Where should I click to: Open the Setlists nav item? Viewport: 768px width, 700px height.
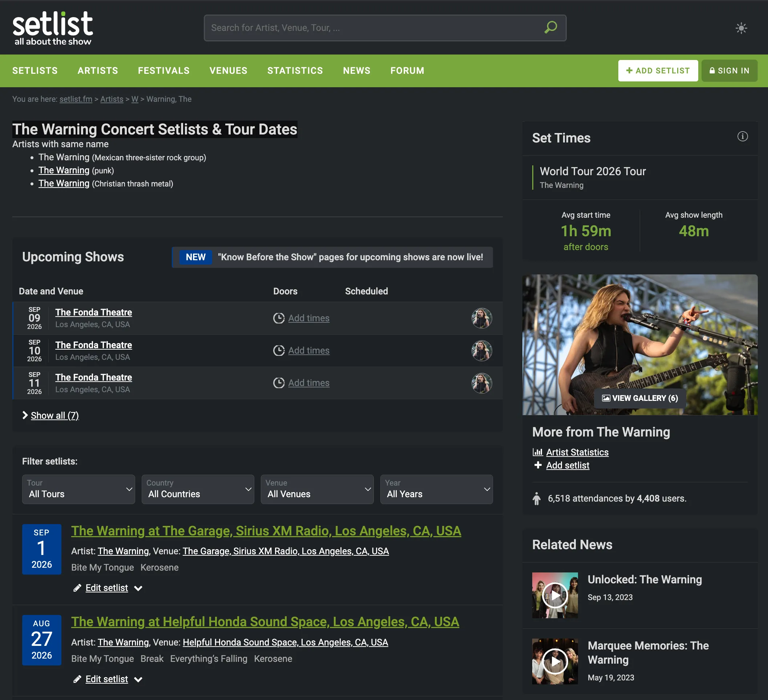point(35,71)
